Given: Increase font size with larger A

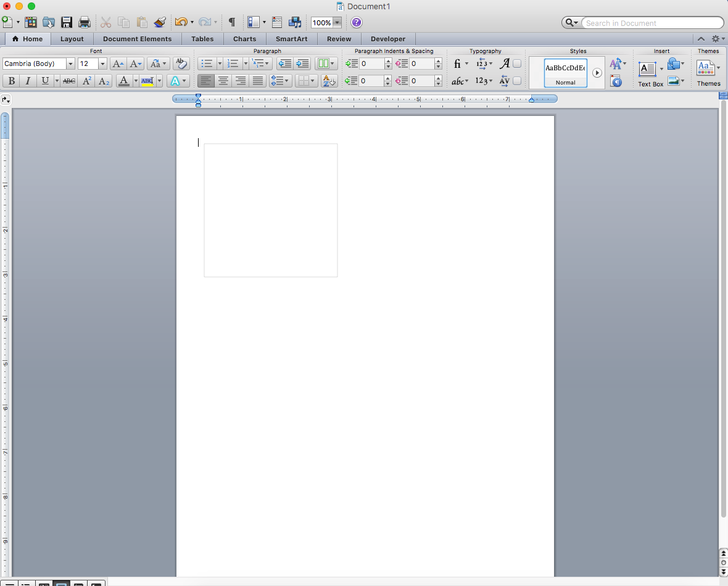Looking at the screenshot, I should [x=118, y=64].
